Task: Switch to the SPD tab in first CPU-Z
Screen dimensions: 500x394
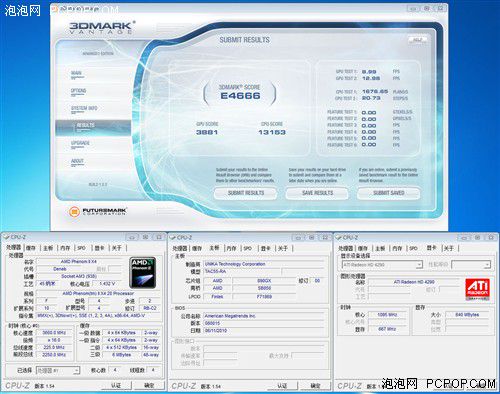Action: pos(82,248)
